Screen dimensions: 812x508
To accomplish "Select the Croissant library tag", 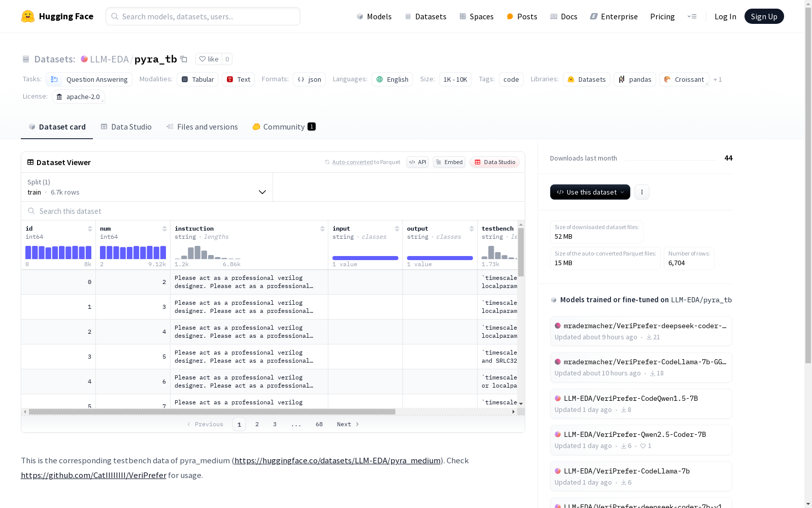I will (684, 79).
